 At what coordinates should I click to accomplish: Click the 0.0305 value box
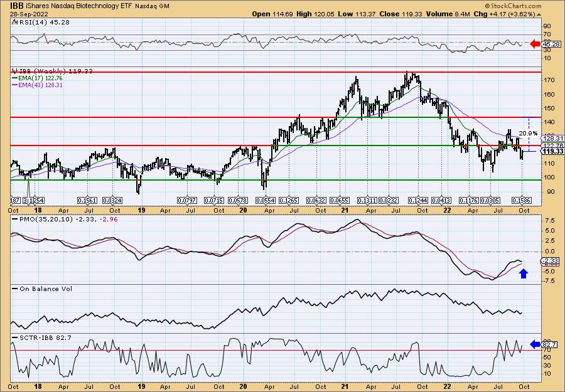coord(490,200)
